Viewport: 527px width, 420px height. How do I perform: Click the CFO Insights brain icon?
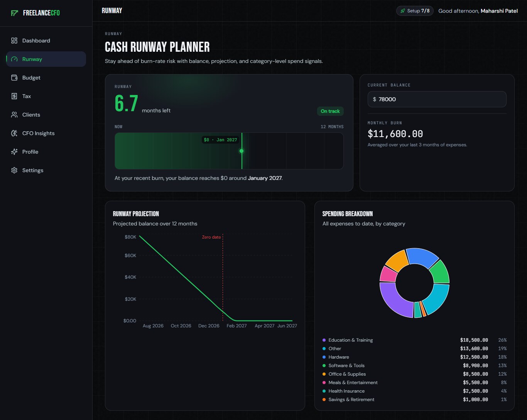14,133
